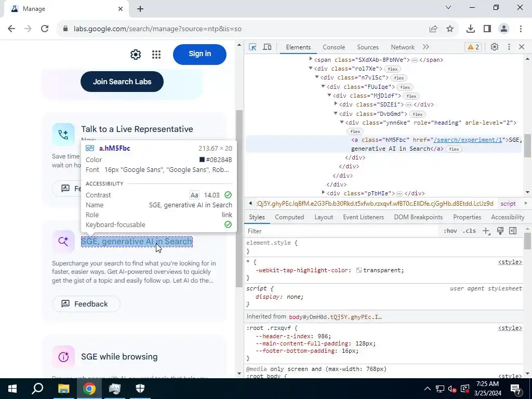Screen dimensions: 532x399
Task: Click the Talk to a Live Representative phone icon
Action: [x=63, y=135]
